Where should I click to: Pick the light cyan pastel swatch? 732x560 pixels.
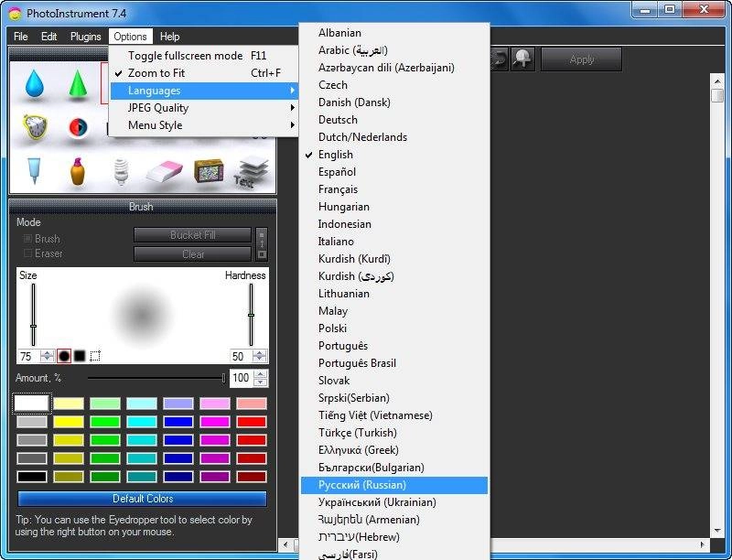point(142,404)
